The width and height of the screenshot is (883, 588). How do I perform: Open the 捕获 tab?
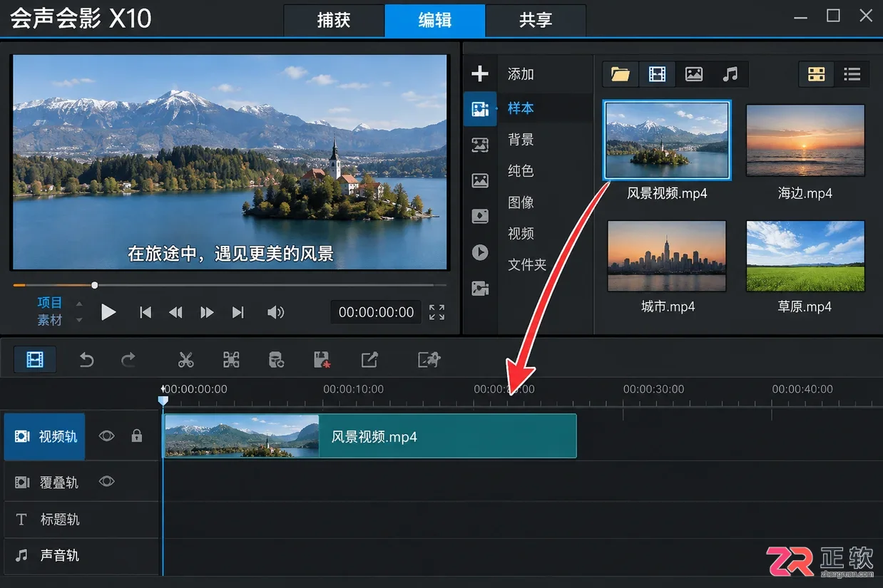click(334, 20)
